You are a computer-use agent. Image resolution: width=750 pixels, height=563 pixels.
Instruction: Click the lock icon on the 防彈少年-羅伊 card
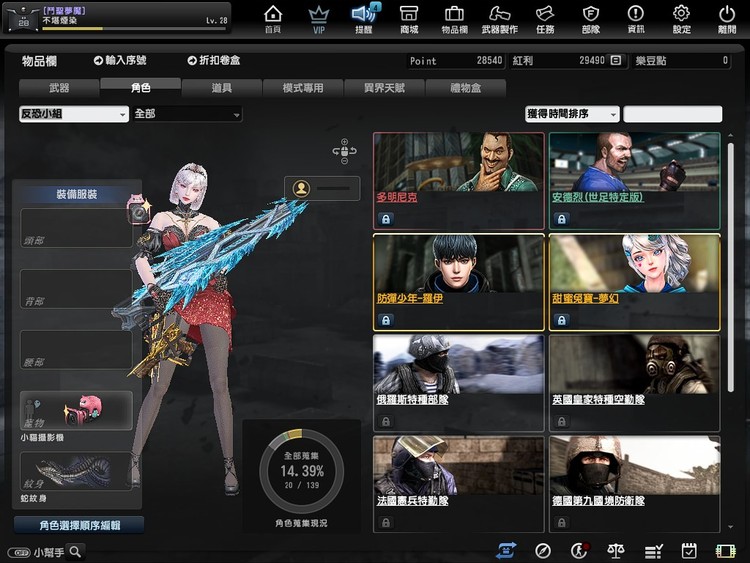386,320
